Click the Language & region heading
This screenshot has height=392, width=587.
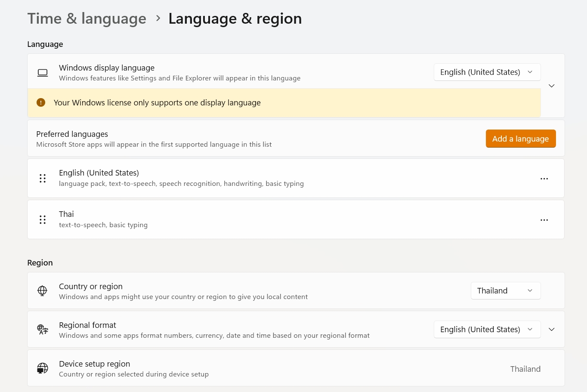[x=235, y=19]
